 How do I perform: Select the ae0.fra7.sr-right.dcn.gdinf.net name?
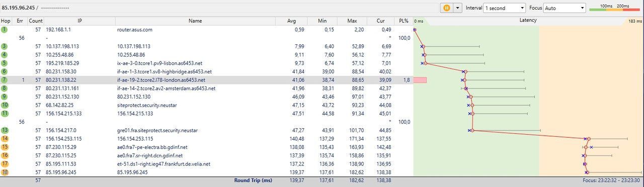pos(151,155)
